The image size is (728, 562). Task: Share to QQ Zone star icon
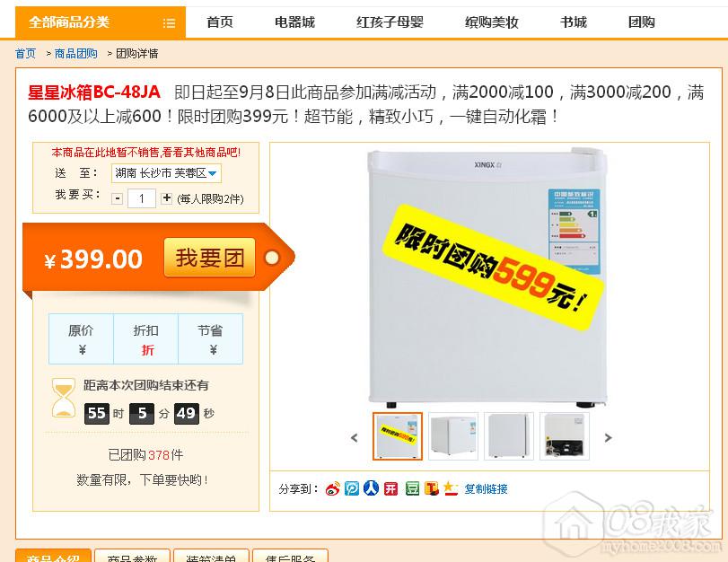(451, 488)
